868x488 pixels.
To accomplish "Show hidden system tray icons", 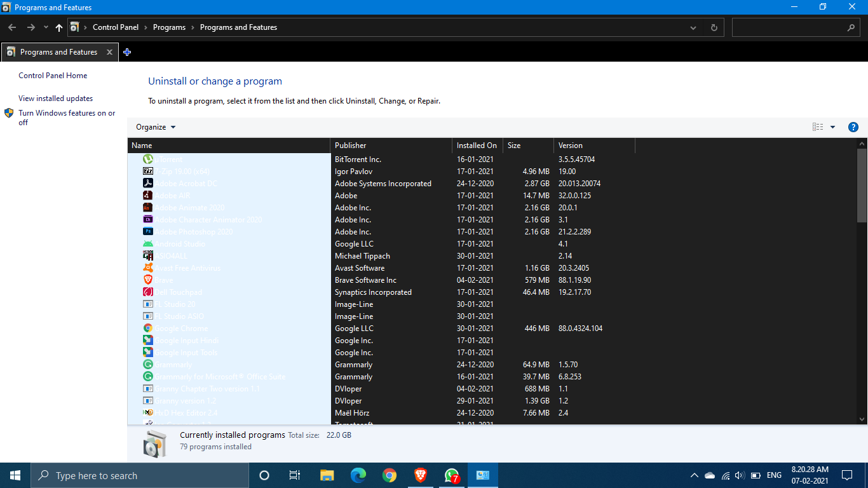I will [x=694, y=475].
